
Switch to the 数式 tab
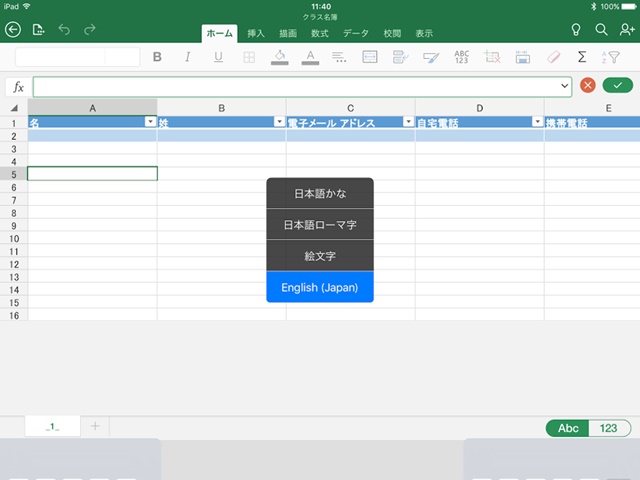tap(320, 33)
